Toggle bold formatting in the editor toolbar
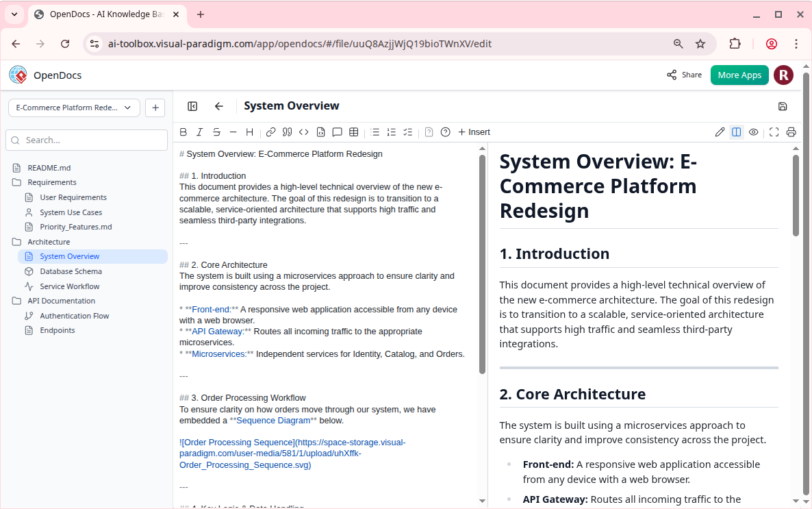 (183, 132)
